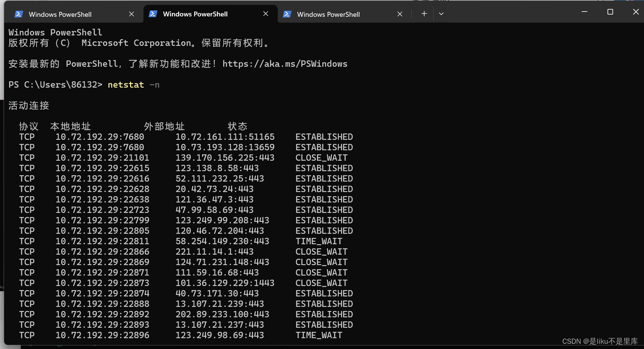Click foreign address 101.36.129.229:1443
Screen dimensions: 644x349
225,283
